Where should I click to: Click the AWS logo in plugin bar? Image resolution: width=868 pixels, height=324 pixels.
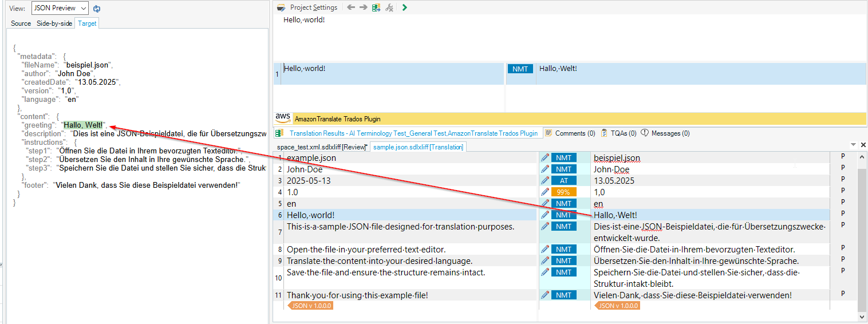[x=283, y=117]
